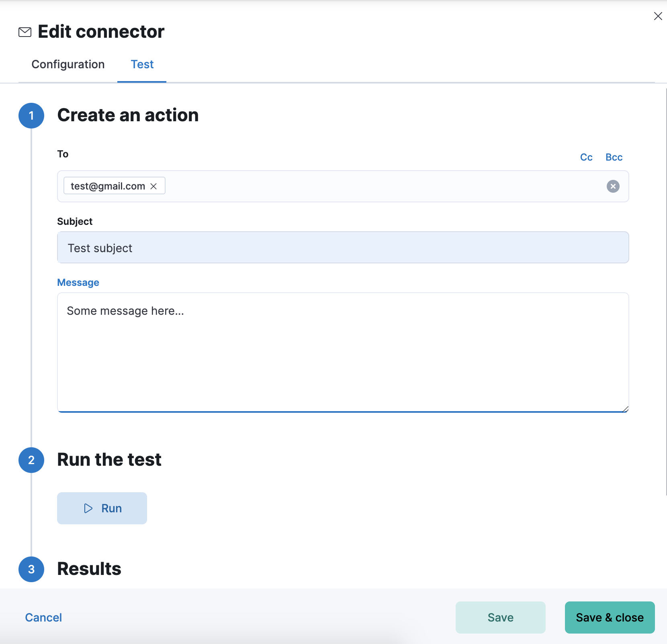The image size is (667, 644).
Task: Click the envelope icon beside Edit connector
Action: pyautogui.click(x=25, y=32)
